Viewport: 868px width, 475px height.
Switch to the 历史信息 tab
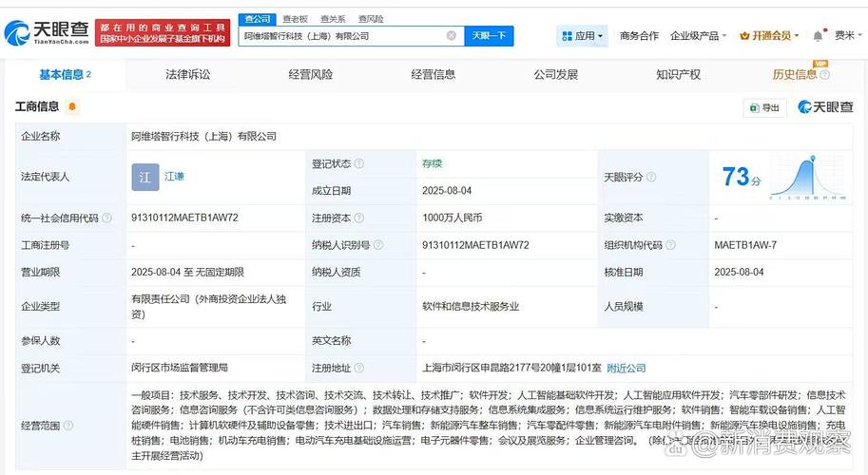pyautogui.click(x=795, y=75)
